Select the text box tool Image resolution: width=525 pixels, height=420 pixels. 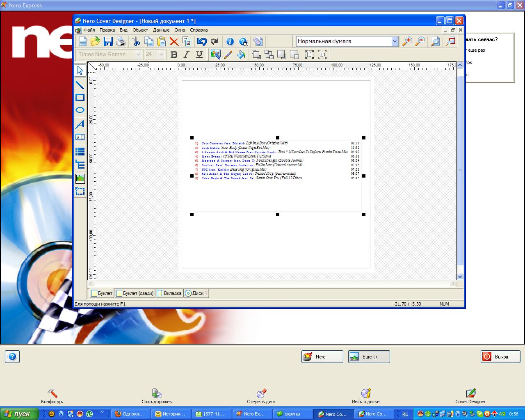[80, 137]
